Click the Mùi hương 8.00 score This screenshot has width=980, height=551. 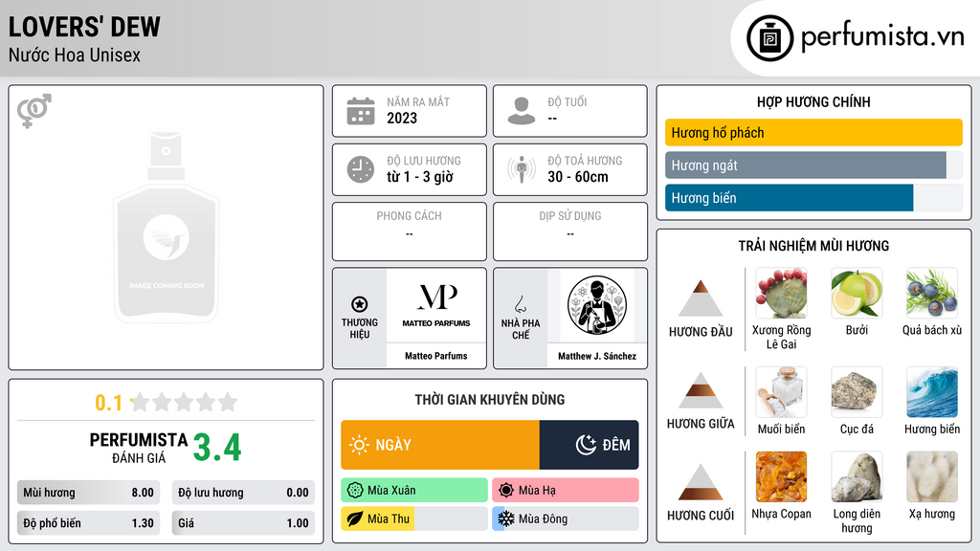click(88, 493)
